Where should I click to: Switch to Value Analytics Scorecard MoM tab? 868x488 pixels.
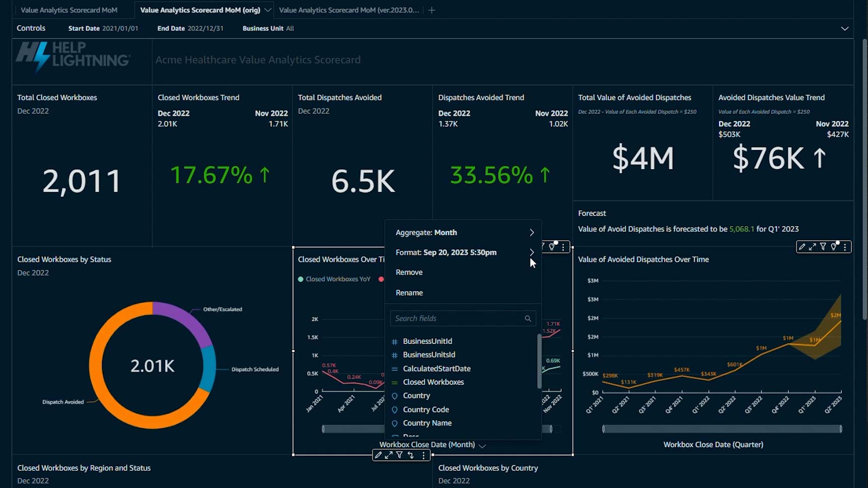point(69,10)
